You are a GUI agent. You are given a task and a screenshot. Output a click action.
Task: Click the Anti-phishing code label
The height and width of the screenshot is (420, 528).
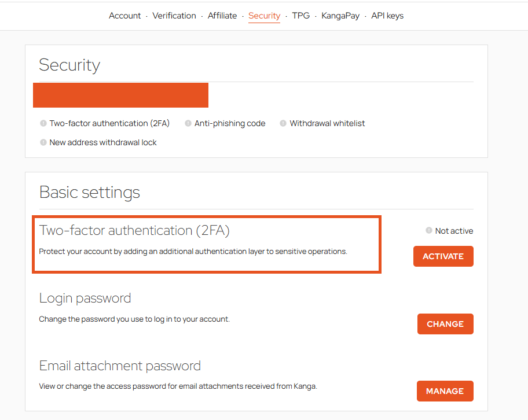(230, 123)
